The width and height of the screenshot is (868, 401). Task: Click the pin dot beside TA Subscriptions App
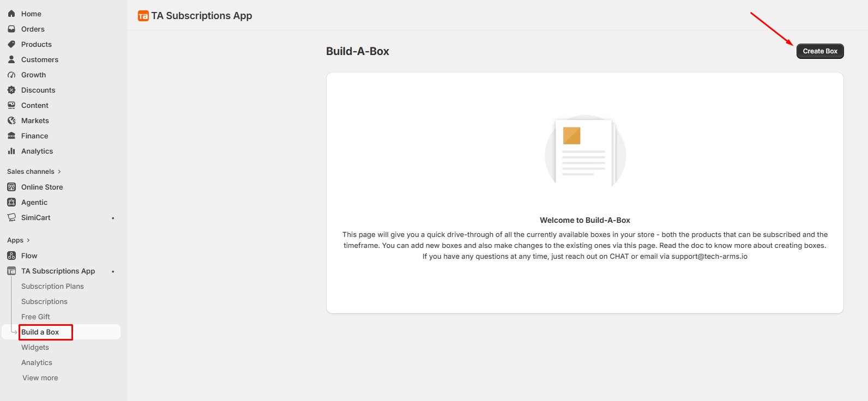click(x=113, y=271)
